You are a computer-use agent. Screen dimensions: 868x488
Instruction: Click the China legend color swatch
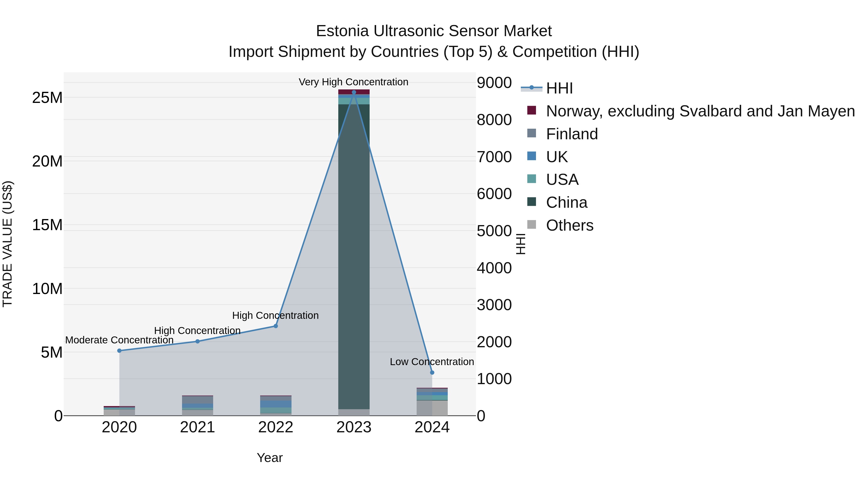click(531, 202)
